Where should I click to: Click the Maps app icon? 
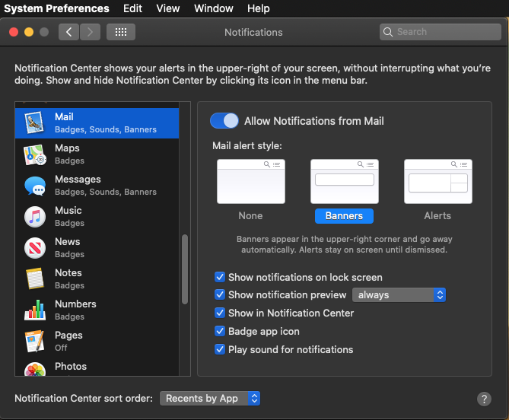[34, 154]
